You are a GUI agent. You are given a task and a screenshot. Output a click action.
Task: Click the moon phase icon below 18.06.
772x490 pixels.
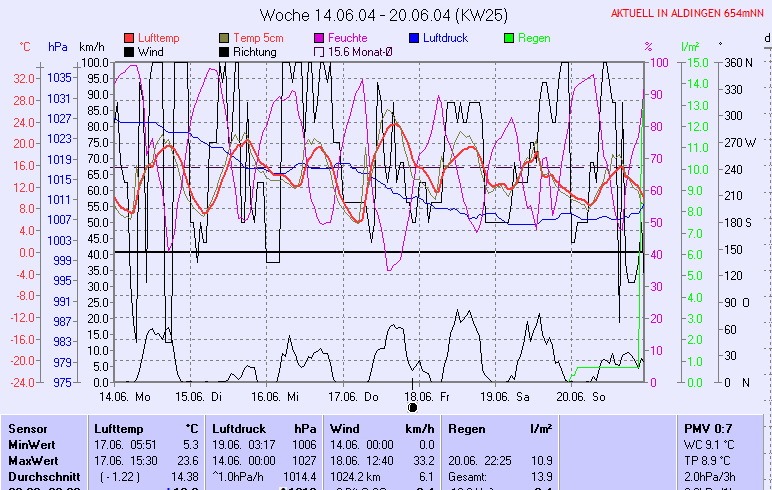click(x=413, y=408)
